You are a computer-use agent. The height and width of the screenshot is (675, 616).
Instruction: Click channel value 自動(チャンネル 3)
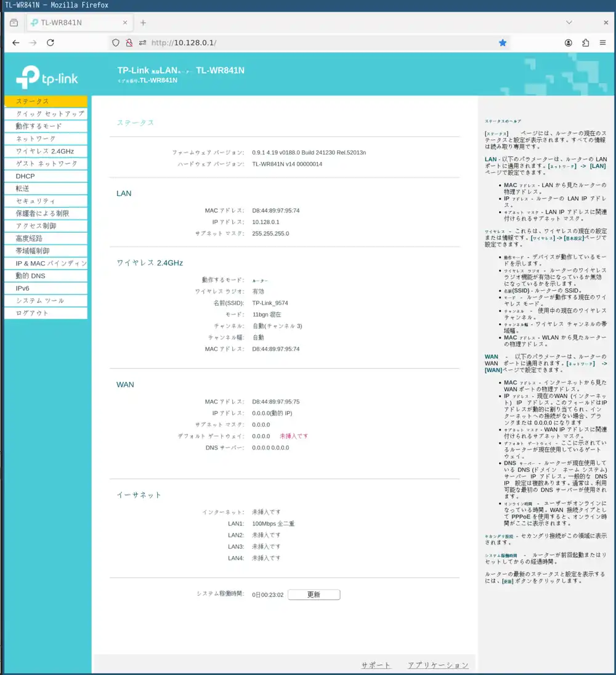pyautogui.click(x=277, y=326)
